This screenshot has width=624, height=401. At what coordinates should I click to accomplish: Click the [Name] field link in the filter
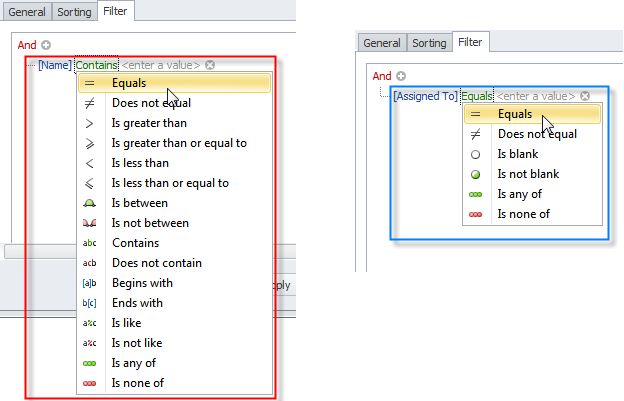55,66
